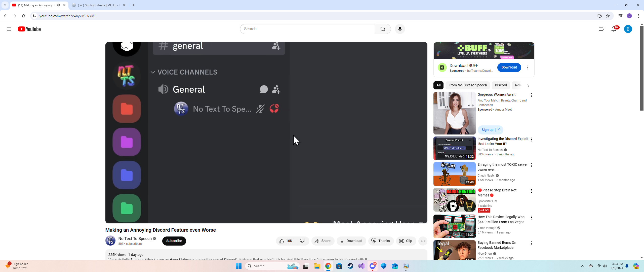The height and width of the screenshot is (272, 644).
Task: Toggle Subscribe for No Text To Speech
Action: [x=174, y=241]
